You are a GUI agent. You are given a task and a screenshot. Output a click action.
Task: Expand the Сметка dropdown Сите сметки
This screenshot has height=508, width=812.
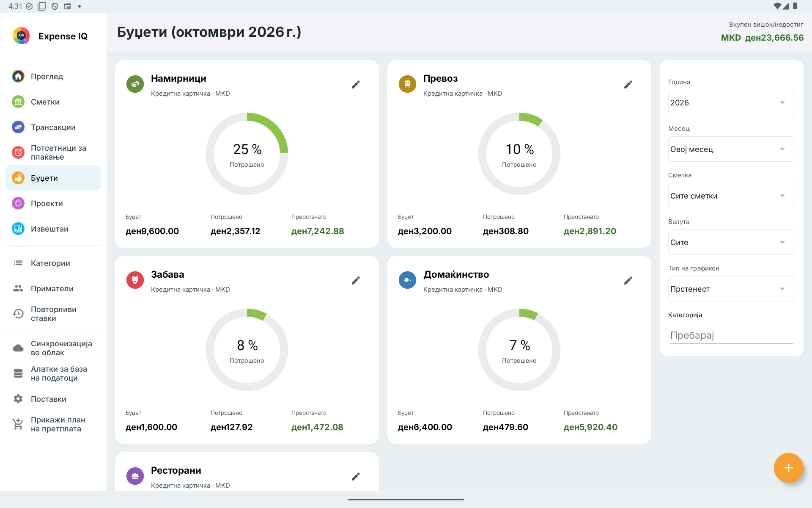coord(731,196)
